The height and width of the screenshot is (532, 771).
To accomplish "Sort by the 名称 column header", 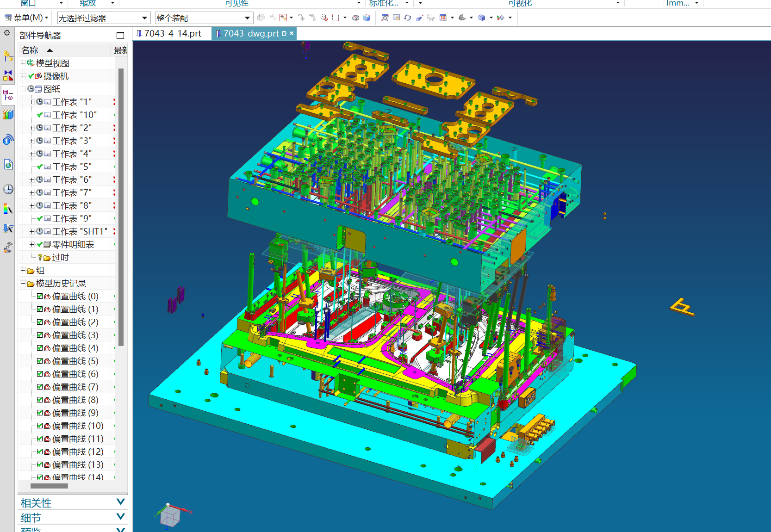I will coord(65,50).
